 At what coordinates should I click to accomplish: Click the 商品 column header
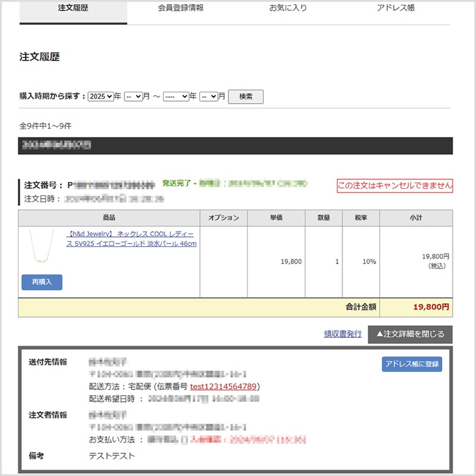point(109,218)
